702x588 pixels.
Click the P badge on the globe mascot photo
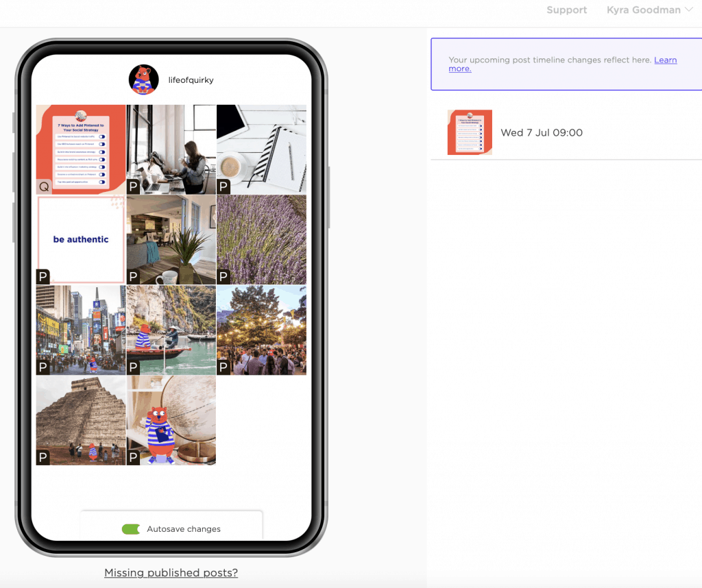133,457
